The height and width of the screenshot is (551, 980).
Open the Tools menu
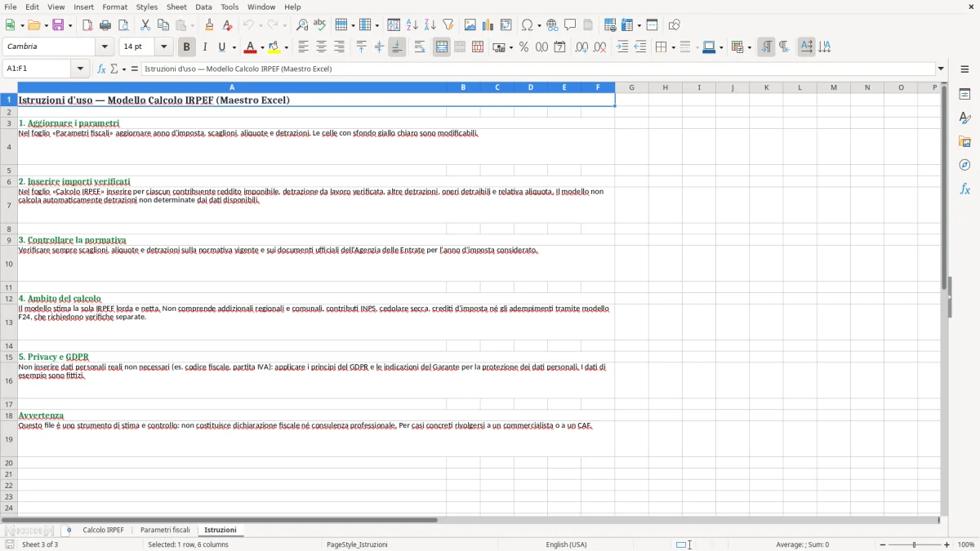pos(229,7)
